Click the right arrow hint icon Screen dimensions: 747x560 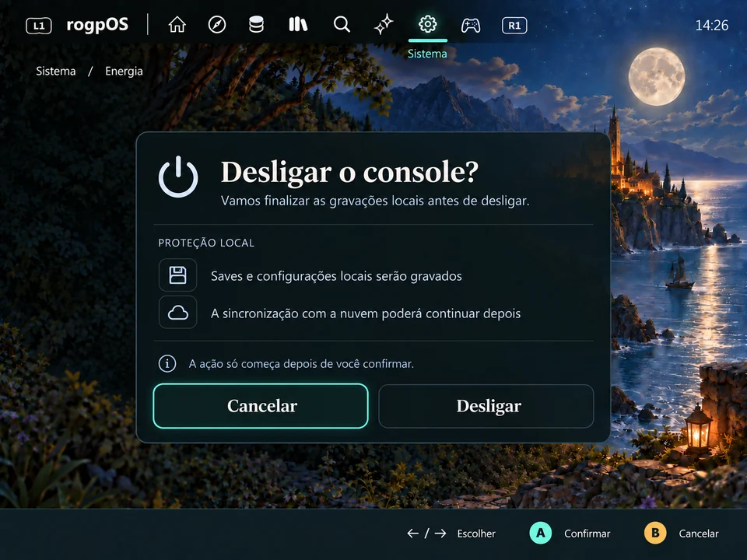pos(440,534)
